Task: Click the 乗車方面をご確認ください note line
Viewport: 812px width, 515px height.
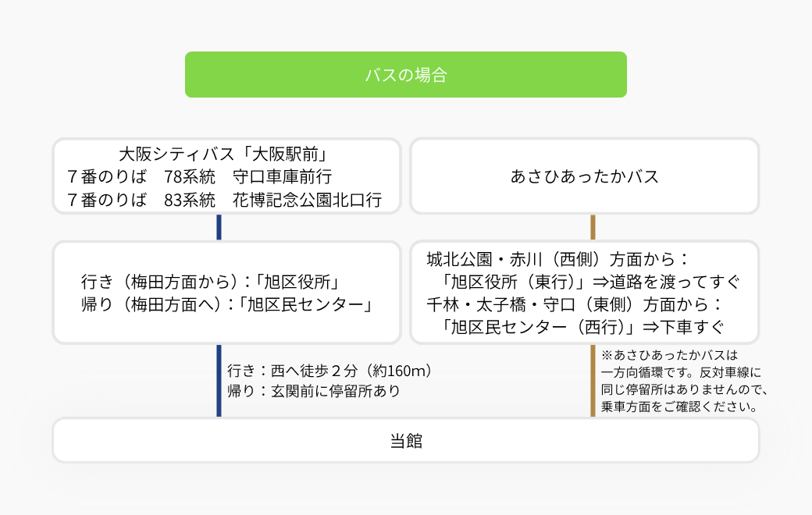Action: [x=679, y=407]
